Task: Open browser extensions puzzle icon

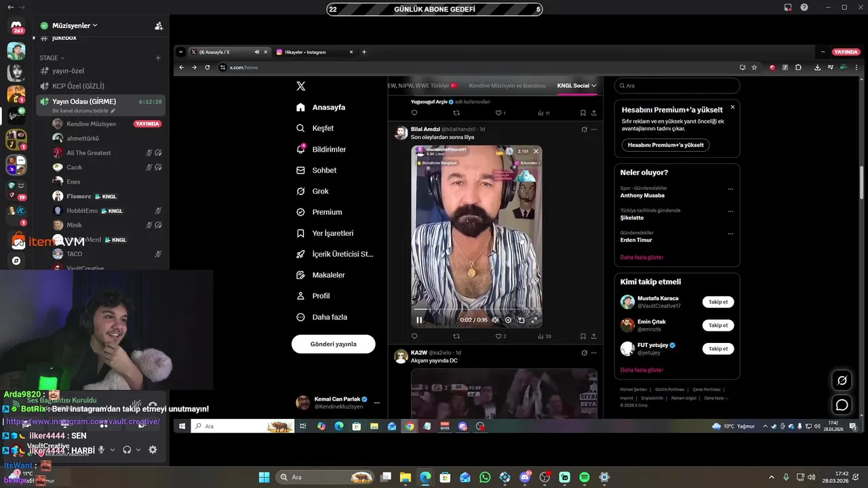Action: (798, 67)
